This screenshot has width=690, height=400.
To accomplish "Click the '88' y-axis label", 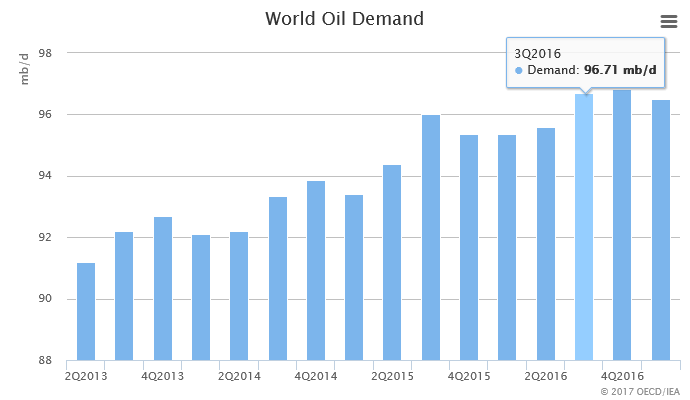I will pyautogui.click(x=45, y=360).
